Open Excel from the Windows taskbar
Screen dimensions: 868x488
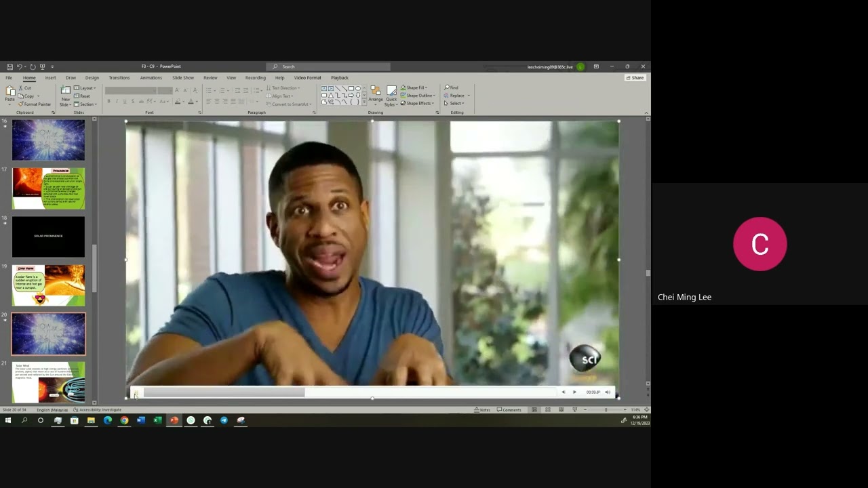click(157, 420)
